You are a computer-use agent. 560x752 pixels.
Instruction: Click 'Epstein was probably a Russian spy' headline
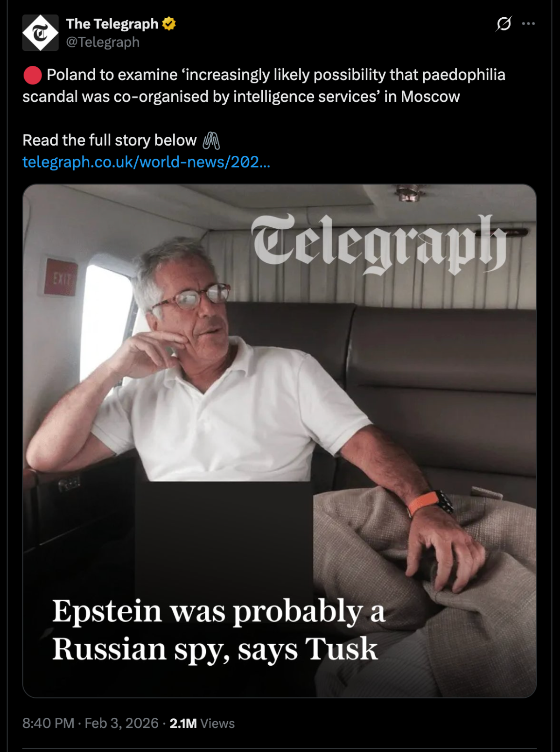[x=218, y=630]
